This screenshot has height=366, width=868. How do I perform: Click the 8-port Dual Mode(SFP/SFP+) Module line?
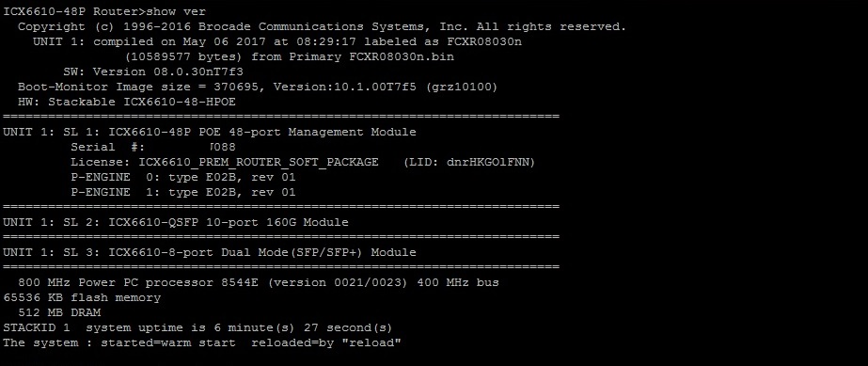[x=210, y=252]
